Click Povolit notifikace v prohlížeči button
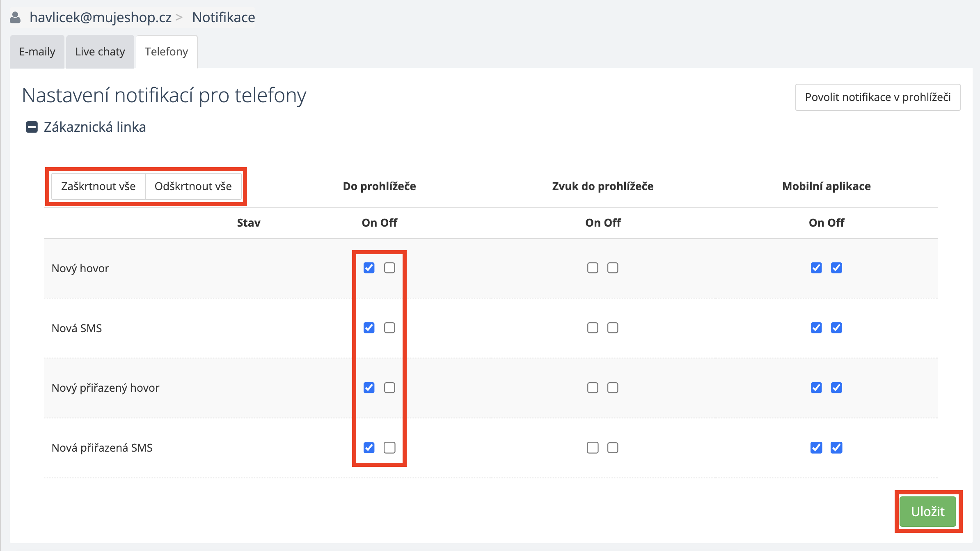Screen dimensions: 980x551 coord(877,97)
